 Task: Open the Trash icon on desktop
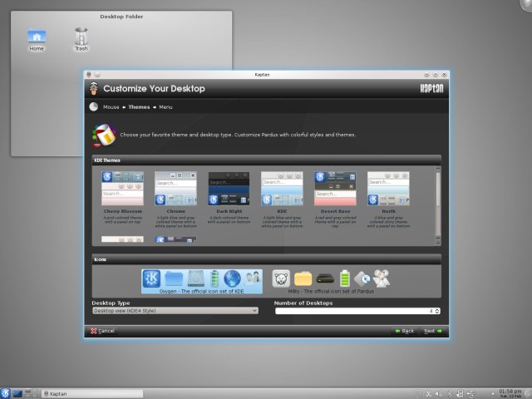coord(81,38)
